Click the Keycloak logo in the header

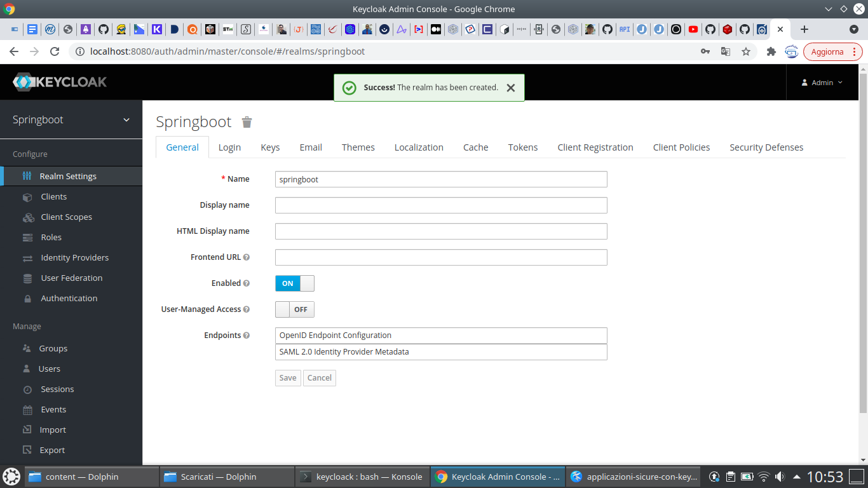click(60, 82)
